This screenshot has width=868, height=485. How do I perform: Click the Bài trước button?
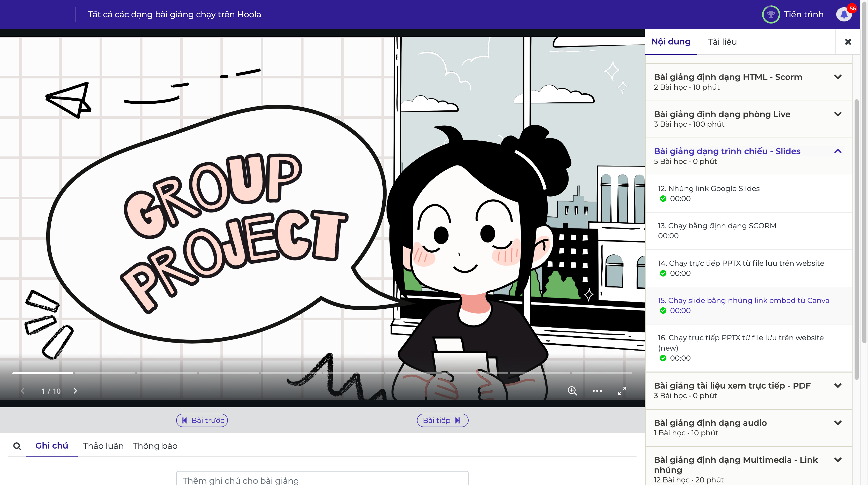202,420
